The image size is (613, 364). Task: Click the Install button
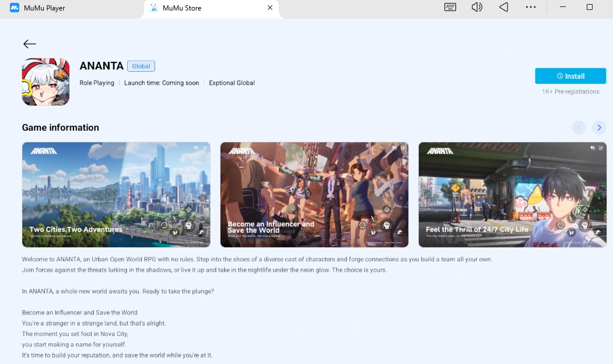click(570, 76)
